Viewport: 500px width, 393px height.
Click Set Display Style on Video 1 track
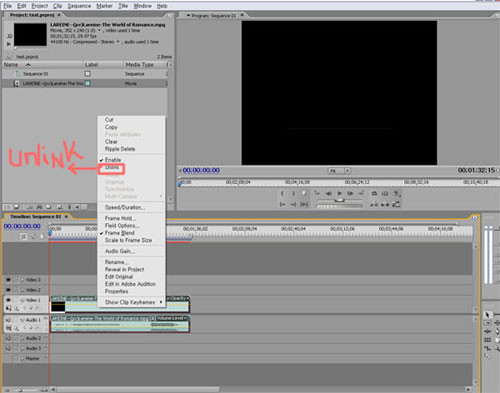tap(9, 308)
